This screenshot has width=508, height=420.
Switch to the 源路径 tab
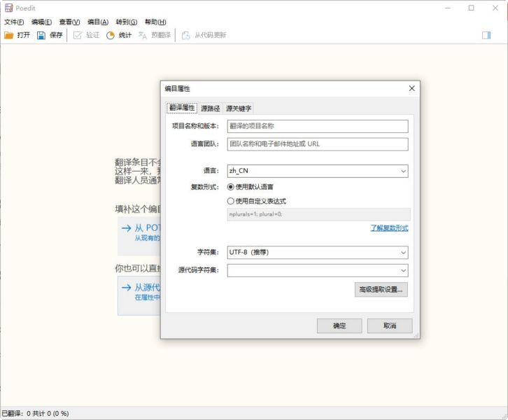click(210, 108)
